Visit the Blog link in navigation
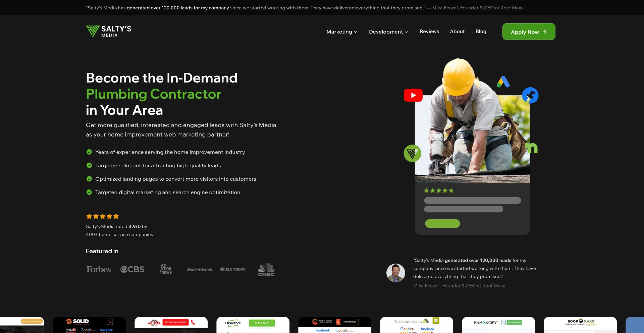This screenshot has height=333, width=644. [x=481, y=31]
